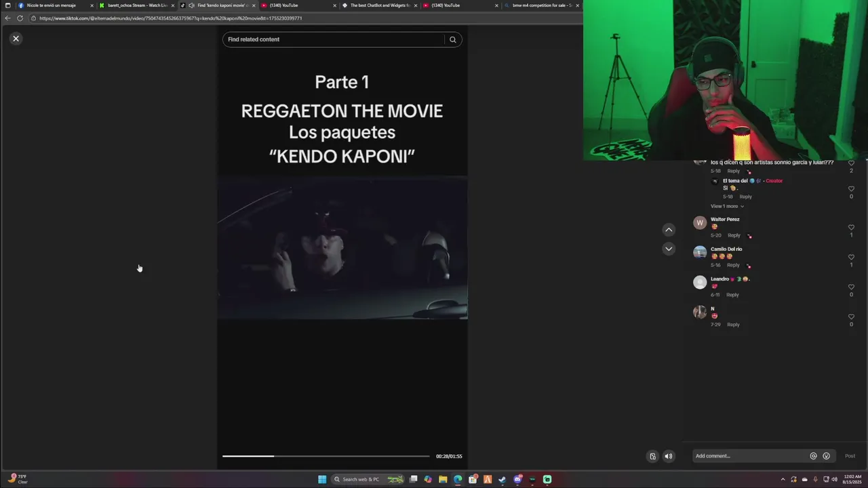Go to previous video with up arrow
The width and height of the screenshot is (868, 488).
pos(669,230)
